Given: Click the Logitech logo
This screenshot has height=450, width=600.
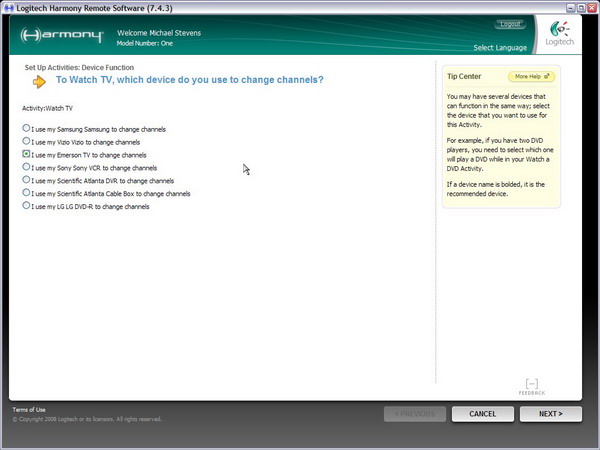Looking at the screenshot, I should (559, 34).
